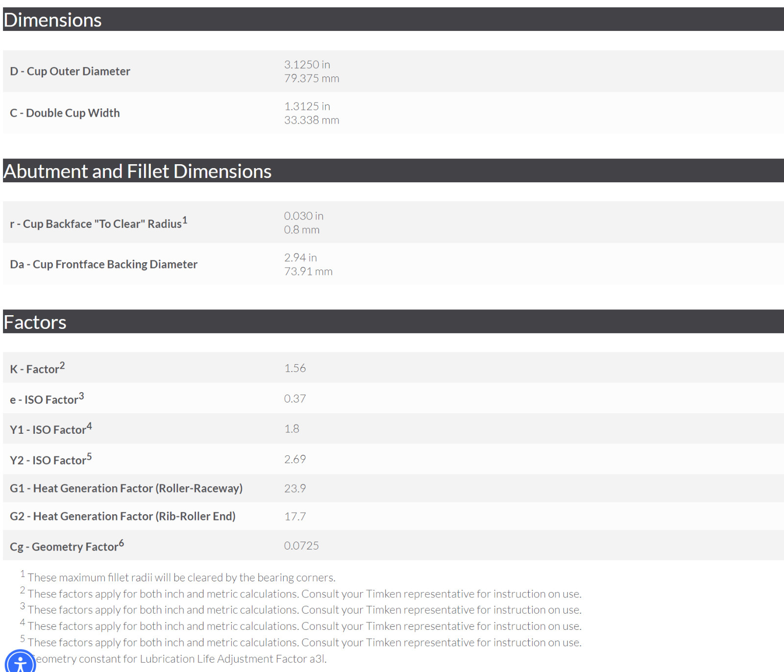Select the K factor value 1.56
Image resolution: width=784 pixels, height=672 pixels.
coord(295,368)
